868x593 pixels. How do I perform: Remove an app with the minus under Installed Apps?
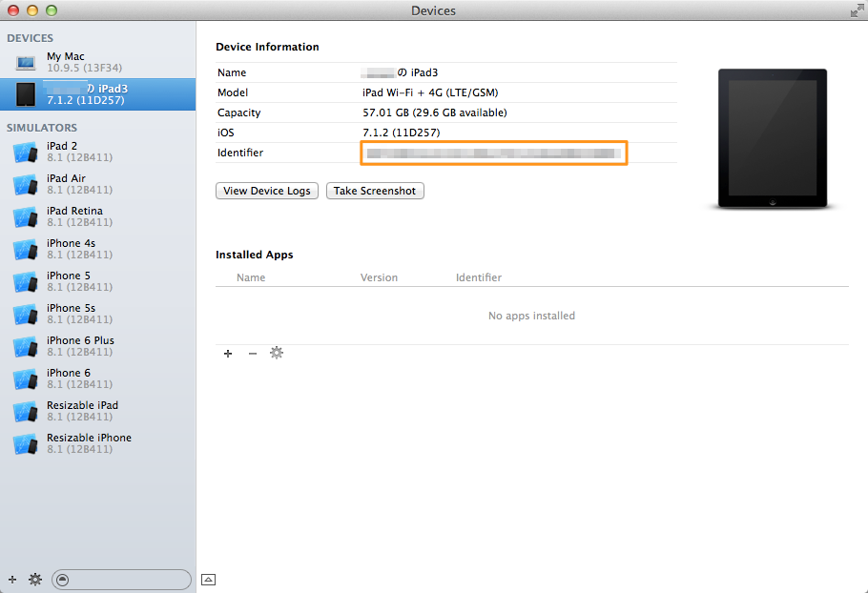(x=253, y=354)
